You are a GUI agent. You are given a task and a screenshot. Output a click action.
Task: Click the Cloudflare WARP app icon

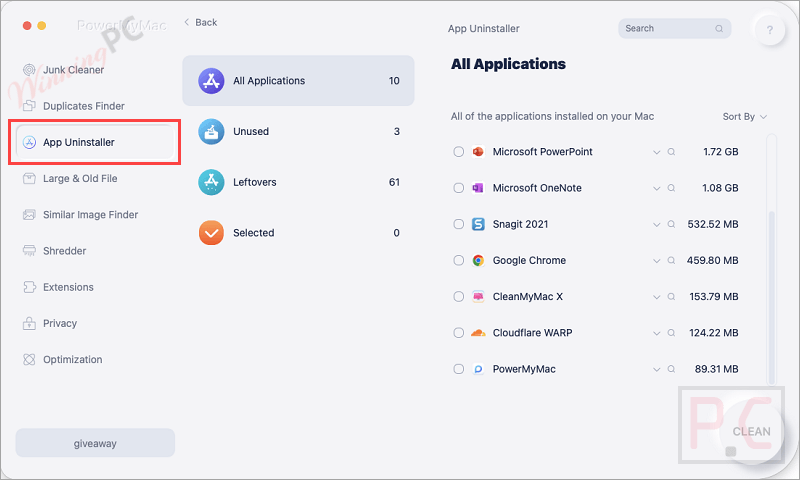pos(478,333)
